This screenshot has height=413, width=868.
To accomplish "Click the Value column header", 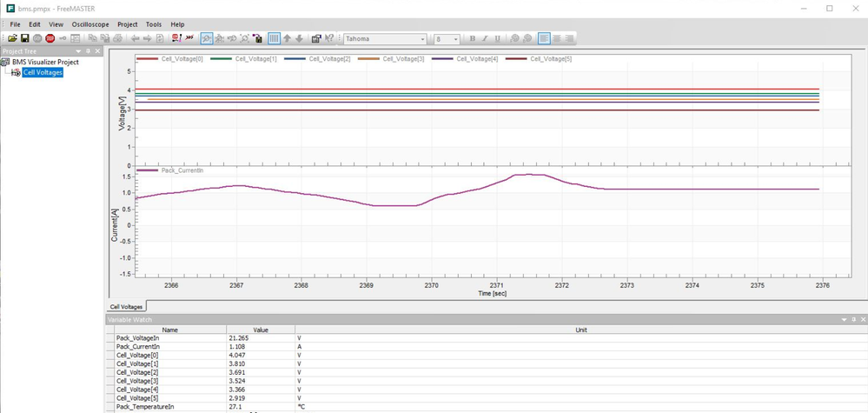I will 260,330.
